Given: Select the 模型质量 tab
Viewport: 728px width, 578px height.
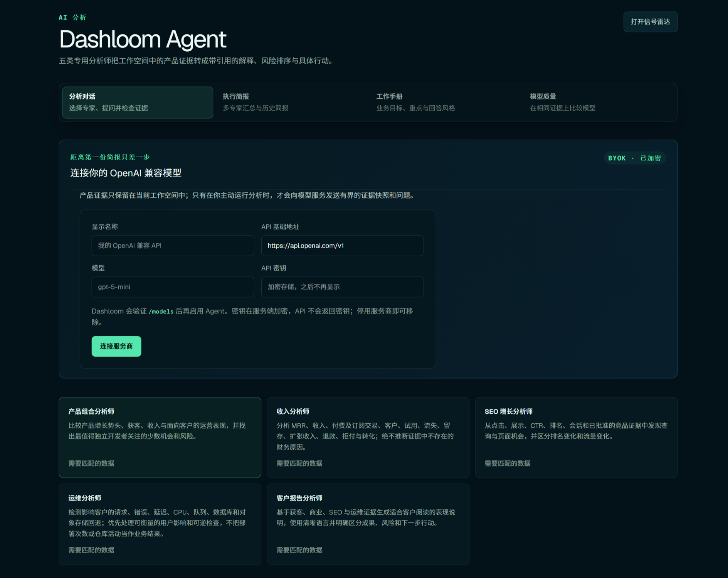Looking at the screenshot, I should pyautogui.click(x=599, y=102).
